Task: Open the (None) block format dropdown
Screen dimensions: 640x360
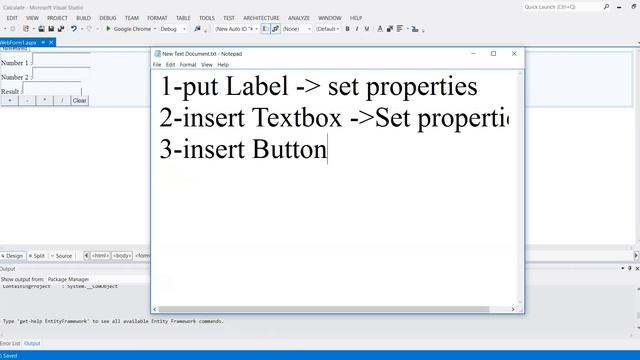Action: (296, 29)
